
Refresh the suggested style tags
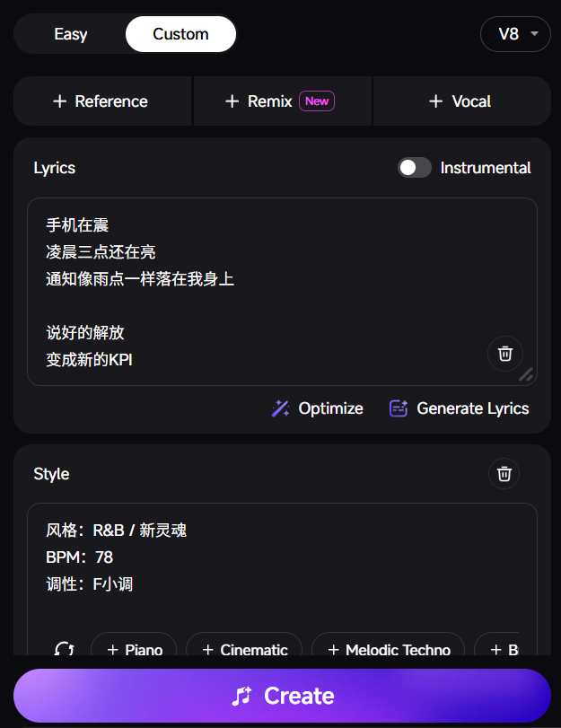pos(64,649)
